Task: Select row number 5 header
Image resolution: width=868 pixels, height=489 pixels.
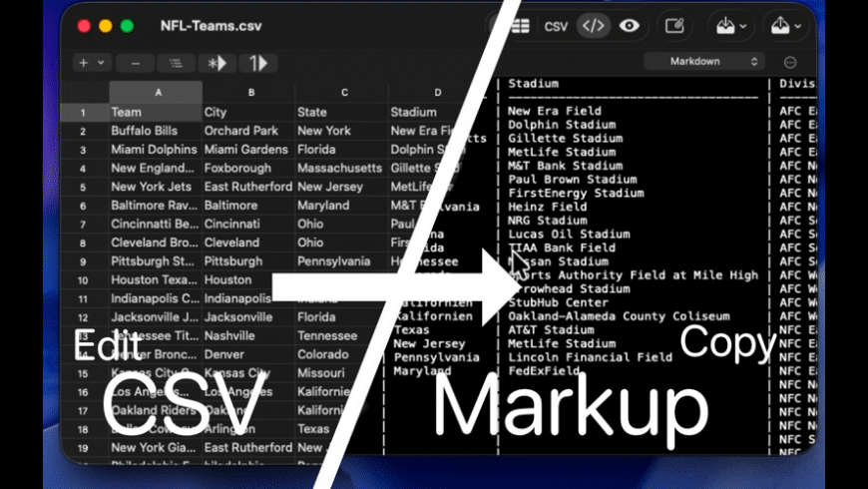Action: click(83, 188)
